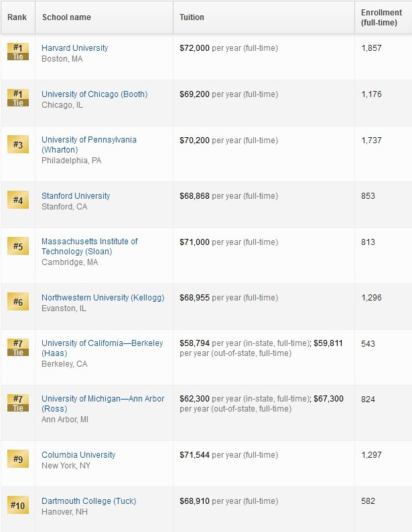Image resolution: width=412 pixels, height=532 pixels.
Task: Open the Stanford University link
Action: [76, 196]
